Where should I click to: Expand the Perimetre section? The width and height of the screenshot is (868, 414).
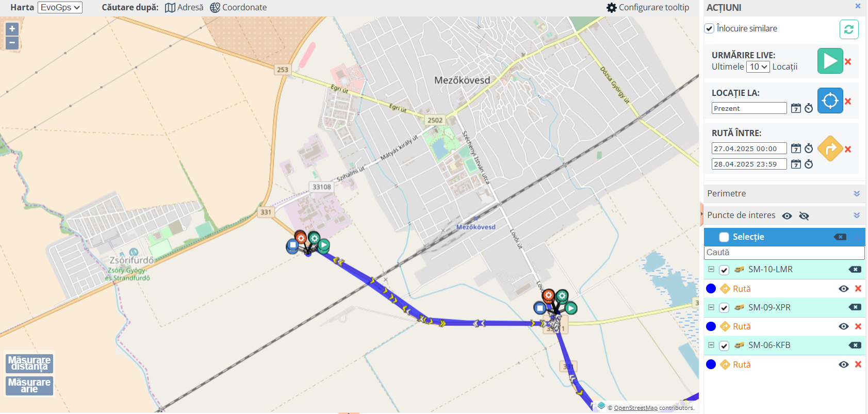pyautogui.click(x=783, y=194)
